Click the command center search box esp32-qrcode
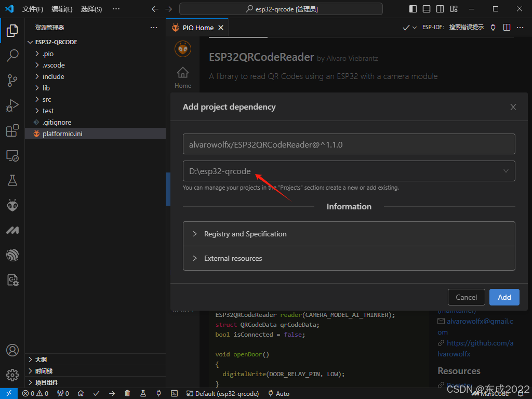 [281, 9]
